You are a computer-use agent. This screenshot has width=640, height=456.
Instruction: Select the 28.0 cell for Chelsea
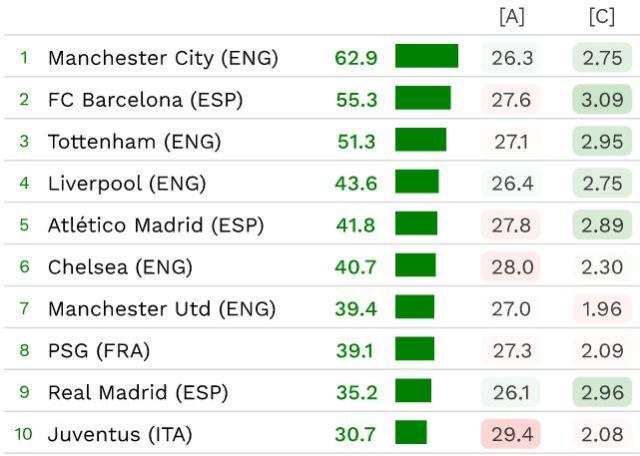coord(511,267)
